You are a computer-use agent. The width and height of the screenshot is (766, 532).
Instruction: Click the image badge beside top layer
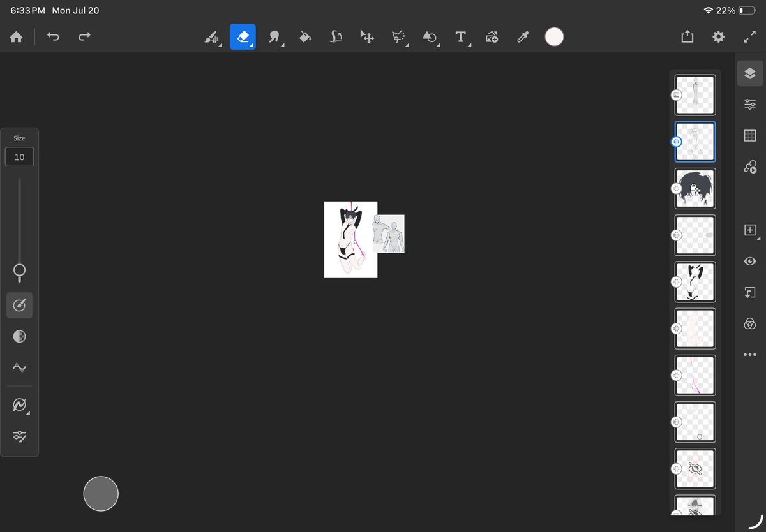click(x=677, y=95)
